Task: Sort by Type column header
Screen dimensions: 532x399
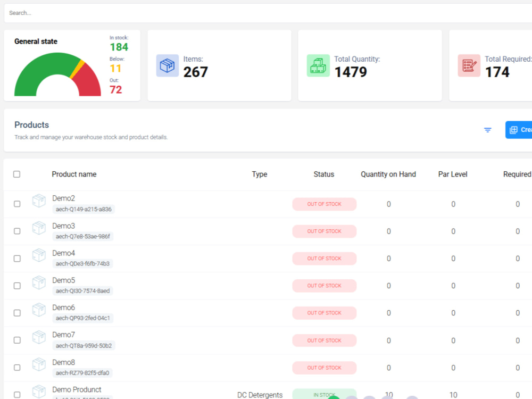Action: point(260,174)
